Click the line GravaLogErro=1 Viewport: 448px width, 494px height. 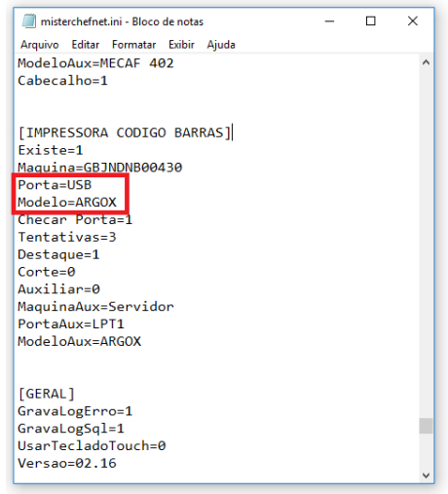(x=75, y=411)
